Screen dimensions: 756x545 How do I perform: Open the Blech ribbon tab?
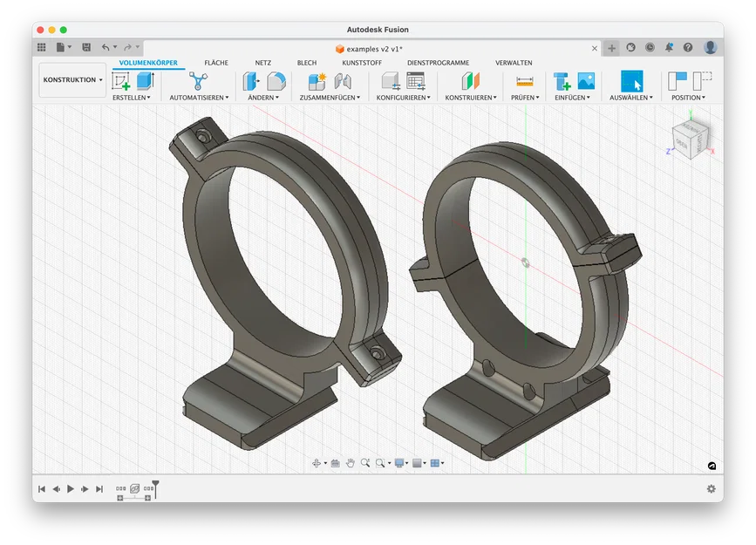click(x=307, y=62)
